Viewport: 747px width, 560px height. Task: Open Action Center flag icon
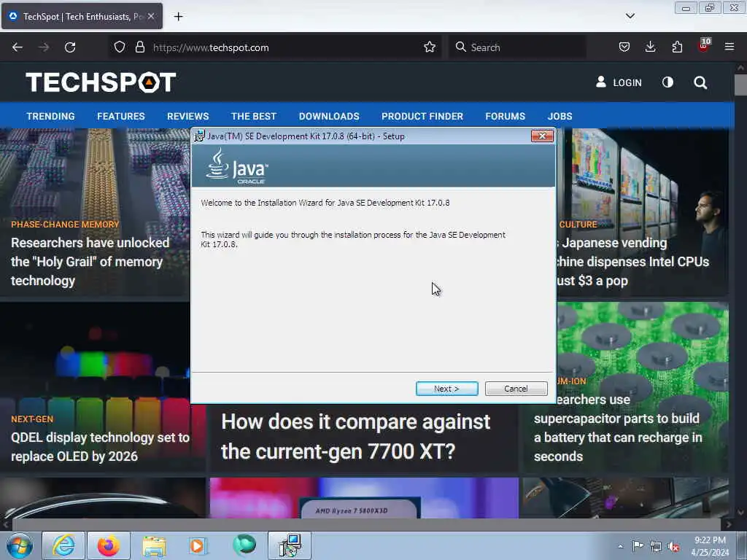point(638,546)
